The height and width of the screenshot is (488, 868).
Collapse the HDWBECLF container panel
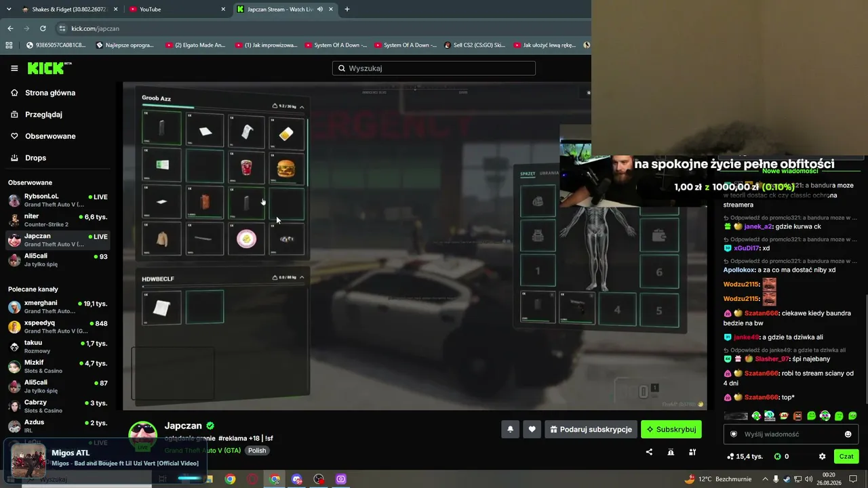[x=302, y=277]
